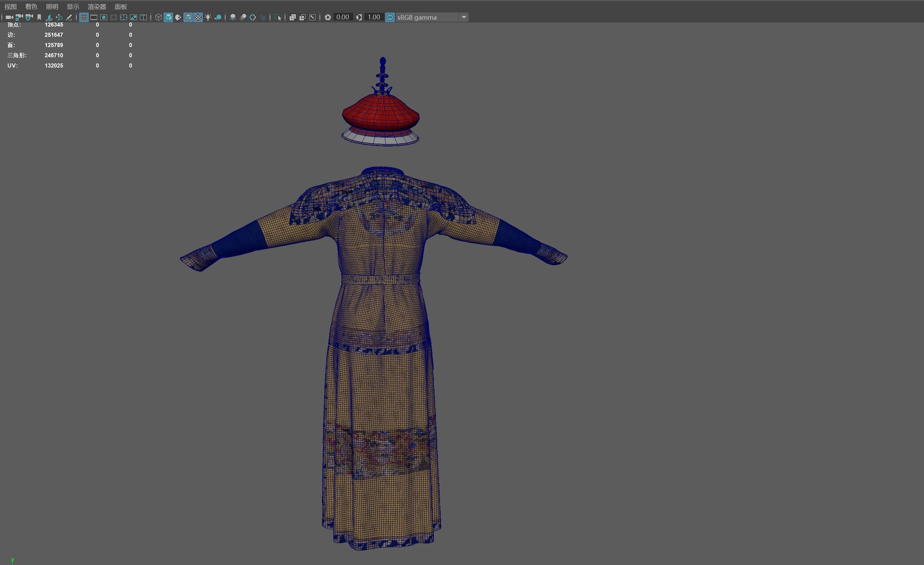The height and width of the screenshot is (565, 924).
Task: Edit the exposure value 0.00 field
Action: [x=343, y=17]
